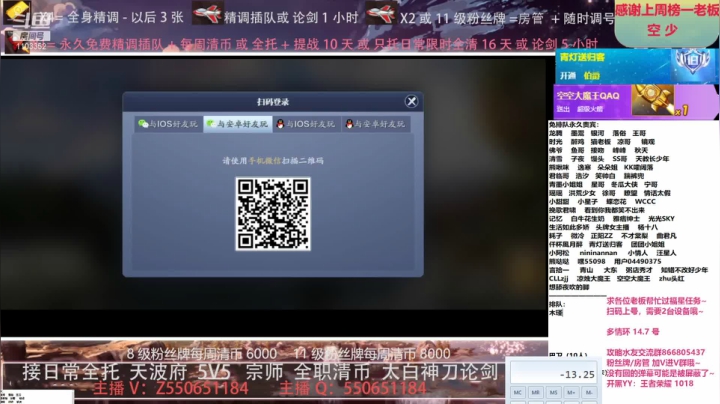Click the KK喵闯荡 name in VIP list
The image size is (720, 404).
tap(638, 167)
